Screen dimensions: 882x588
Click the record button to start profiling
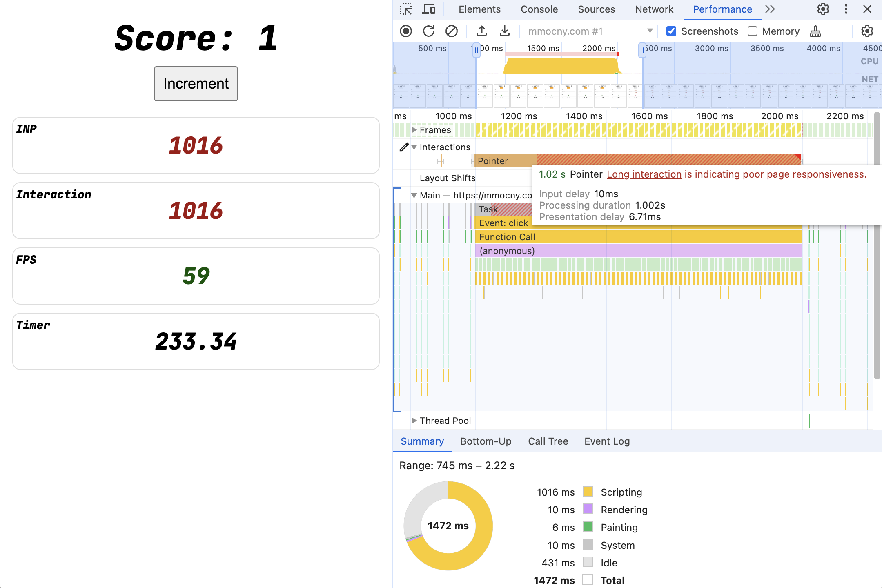coord(406,31)
